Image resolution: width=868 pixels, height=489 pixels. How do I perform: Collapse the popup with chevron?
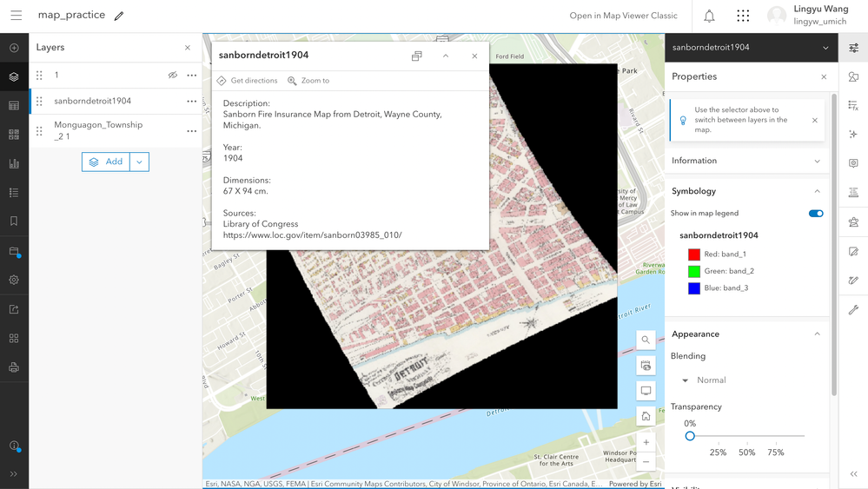coord(446,56)
